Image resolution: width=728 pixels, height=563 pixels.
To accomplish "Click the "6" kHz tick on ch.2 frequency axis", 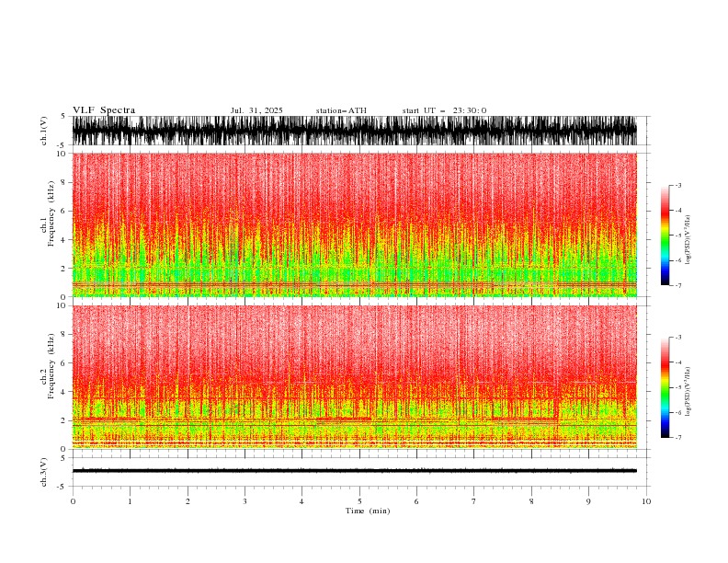I will coord(64,362).
